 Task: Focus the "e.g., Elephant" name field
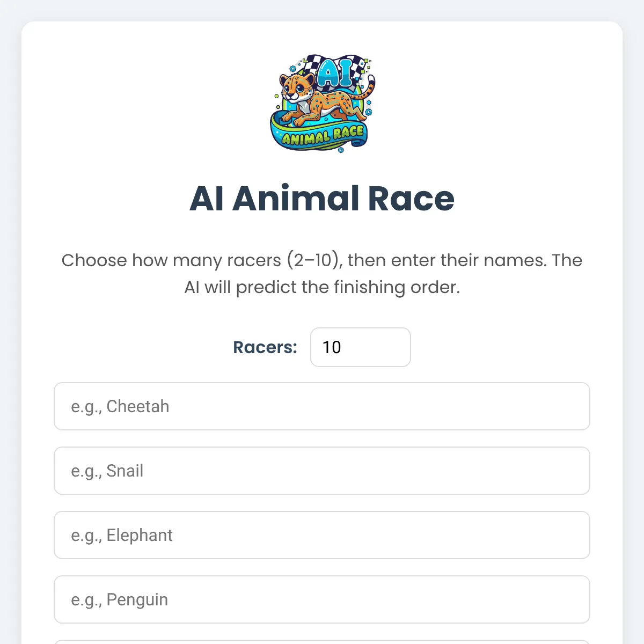(322, 535)
